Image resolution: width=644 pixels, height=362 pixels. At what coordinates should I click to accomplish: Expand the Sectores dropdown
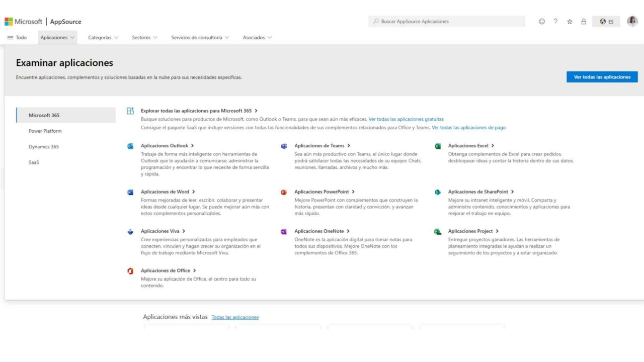tap(144, 38)
